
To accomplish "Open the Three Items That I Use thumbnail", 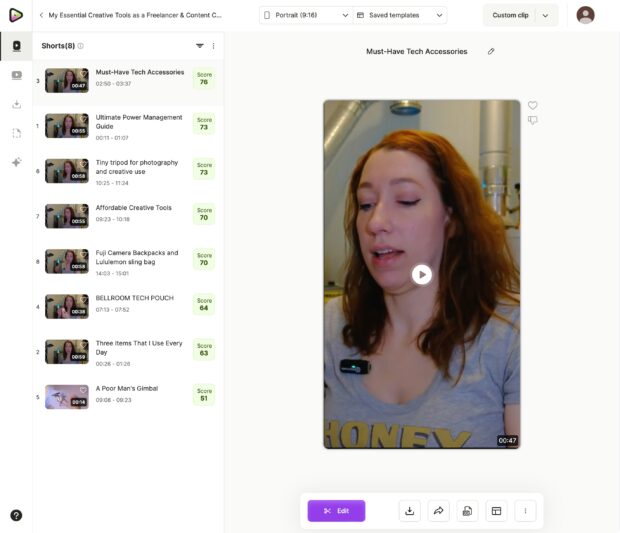I will pyautogui.click(x=67, y=352).
